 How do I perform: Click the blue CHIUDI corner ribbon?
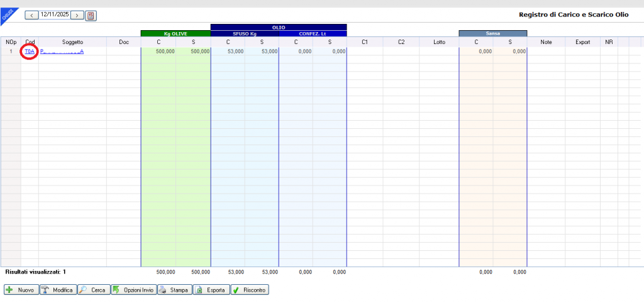(x=7, y=14)
